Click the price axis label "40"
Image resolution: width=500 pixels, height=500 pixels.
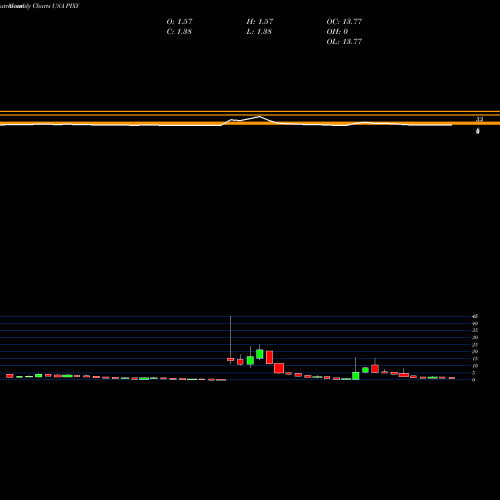point(475,323)
